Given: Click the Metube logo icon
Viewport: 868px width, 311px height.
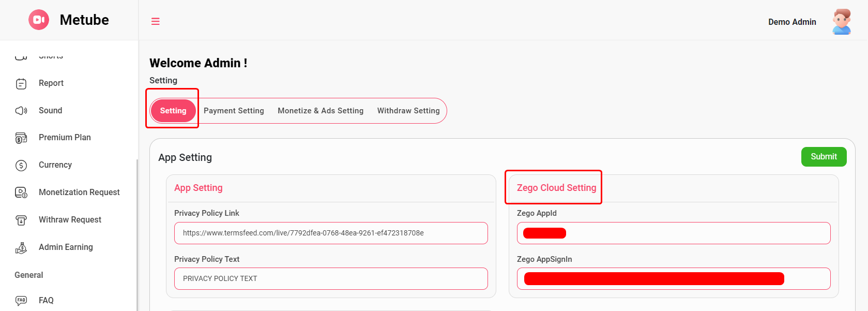Looking at the screenshot, I should 39,20.
